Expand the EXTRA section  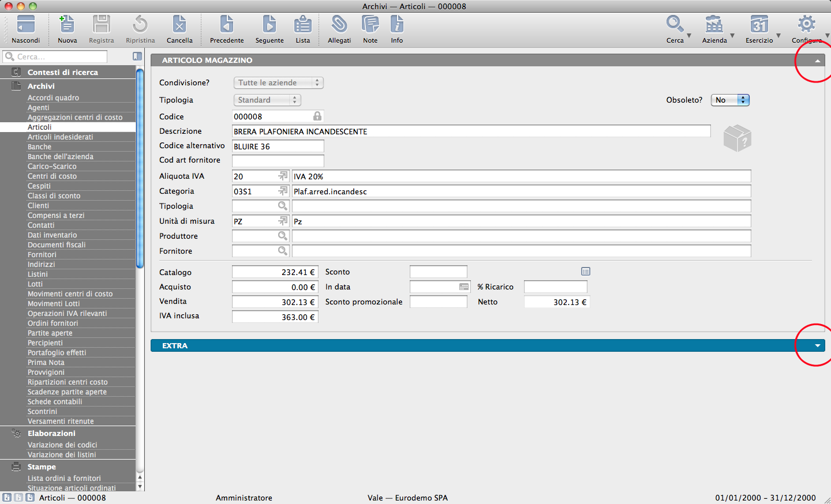(817, 346)
